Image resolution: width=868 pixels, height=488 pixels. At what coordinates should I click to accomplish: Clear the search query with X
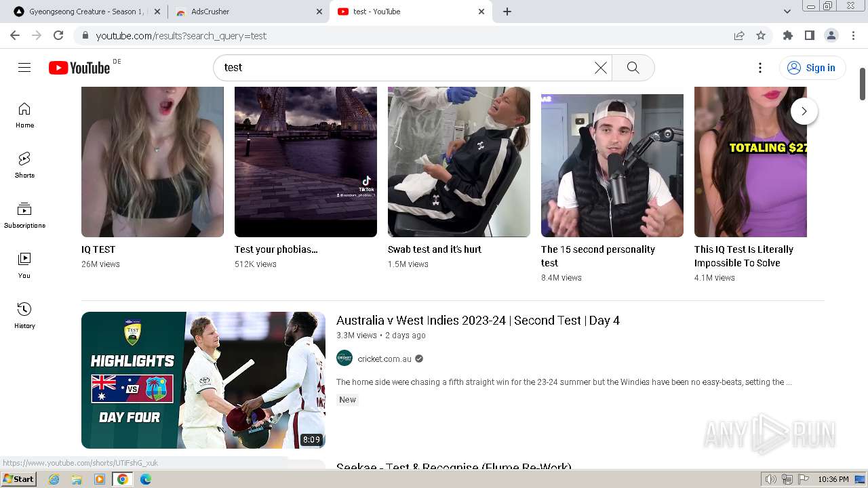click(x=601, y=68)
